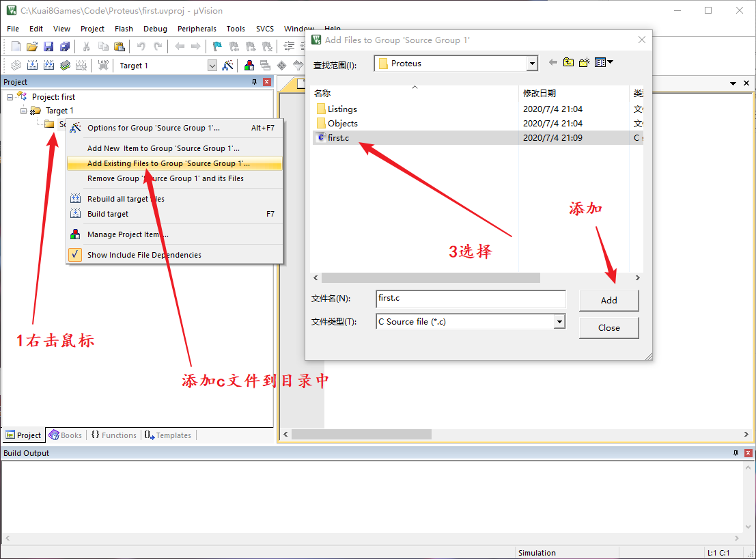Click the up-one-level folder icon in dialog

568,62
